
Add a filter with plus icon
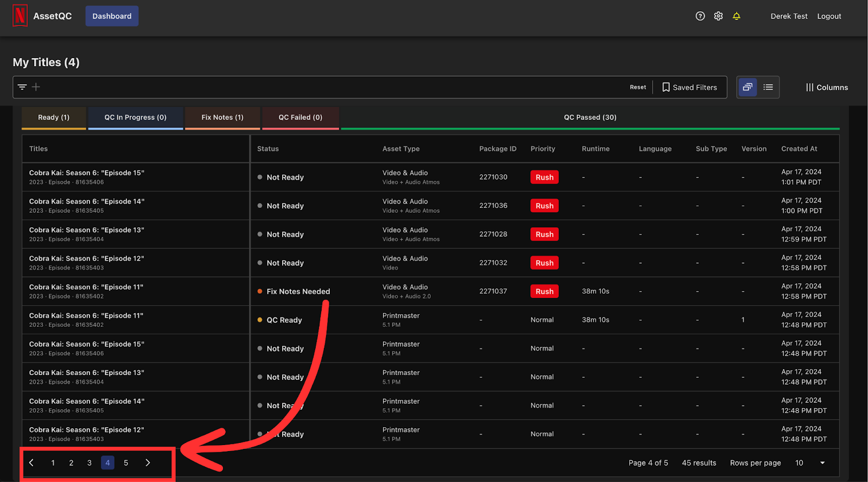[36, 87]
